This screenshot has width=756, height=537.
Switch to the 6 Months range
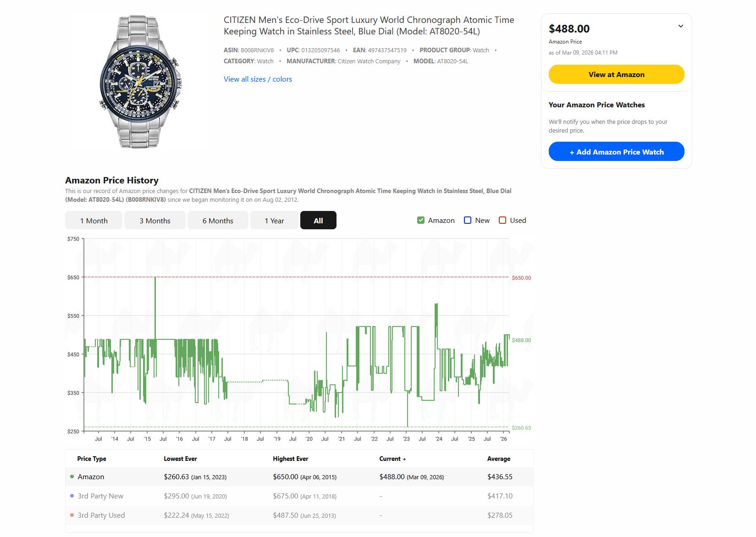tap(218, 221)
